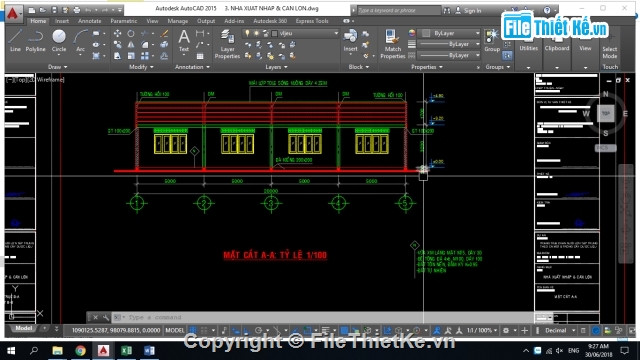Open the Decimal units dropdown
This screenshot has height=360, width=640.
(560, 330)
